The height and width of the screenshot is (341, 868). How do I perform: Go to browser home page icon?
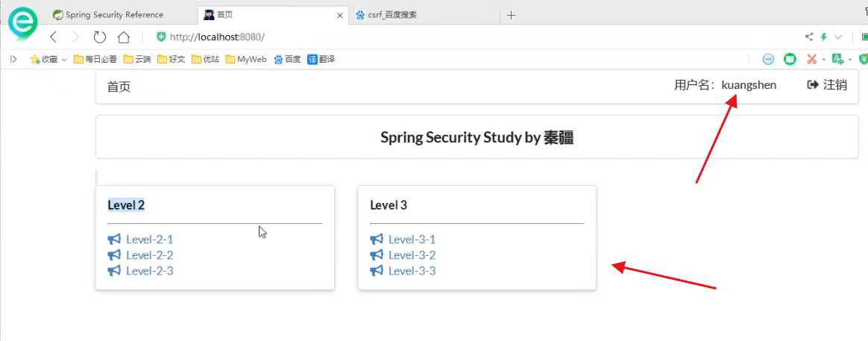124,37
